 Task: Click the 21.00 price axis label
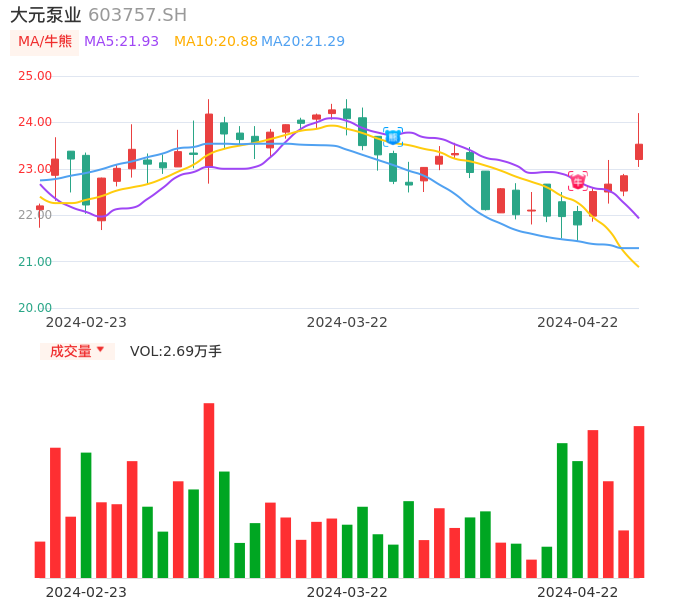pyautogui.click(x=36, y=262)
